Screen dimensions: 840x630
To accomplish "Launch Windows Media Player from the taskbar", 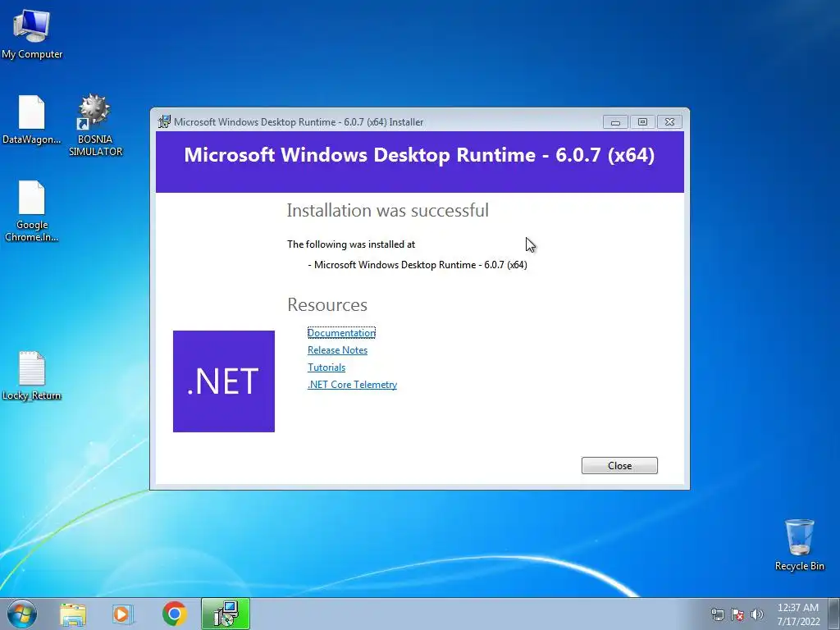I will click(123, 614).
